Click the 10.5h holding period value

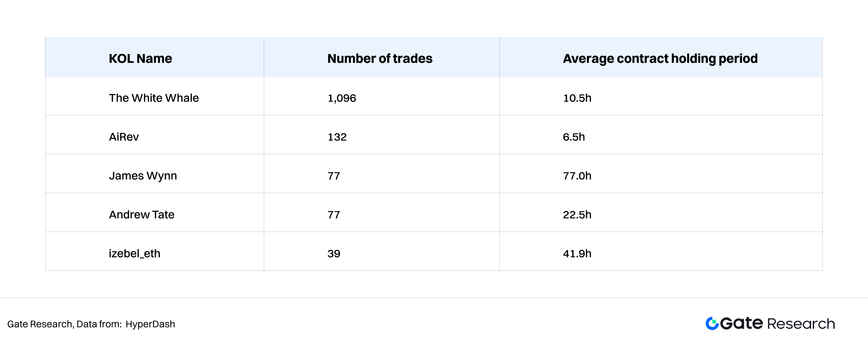point(577,98)
